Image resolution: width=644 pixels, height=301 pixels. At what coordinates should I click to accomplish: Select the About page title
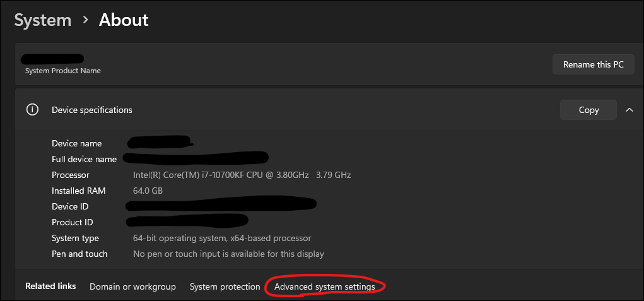124,20
